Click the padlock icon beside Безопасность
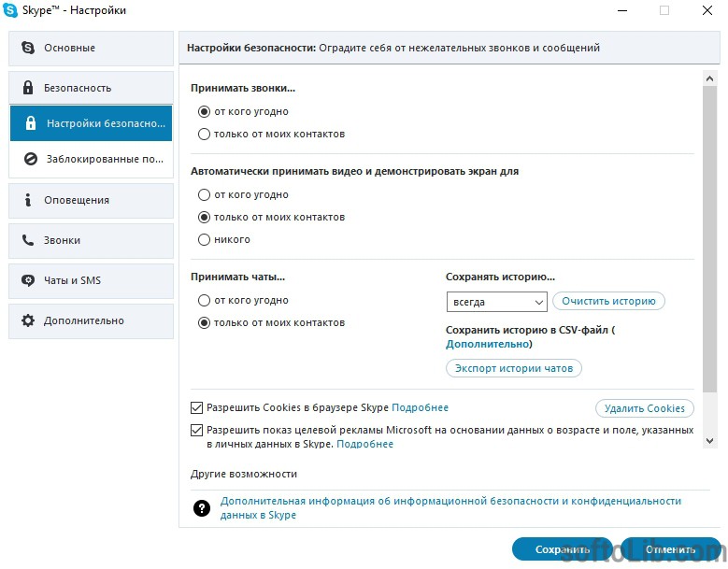Image resolution: width=728 pixels, height=569 pixels. coord(28,88)
